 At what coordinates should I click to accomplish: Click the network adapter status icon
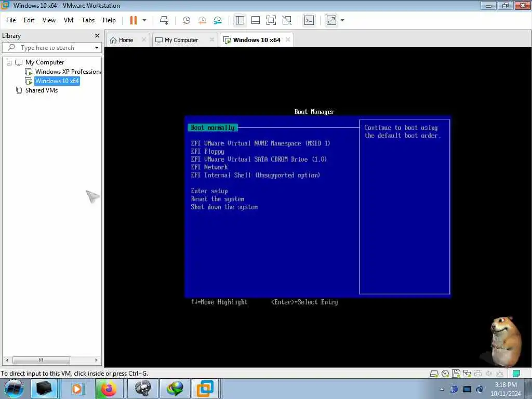coord(467,374)
